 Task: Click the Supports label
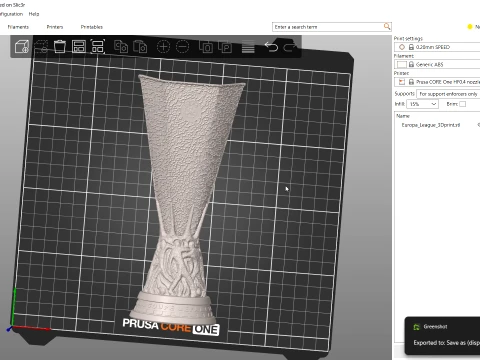pyautogui.click(x=404, y=94)
